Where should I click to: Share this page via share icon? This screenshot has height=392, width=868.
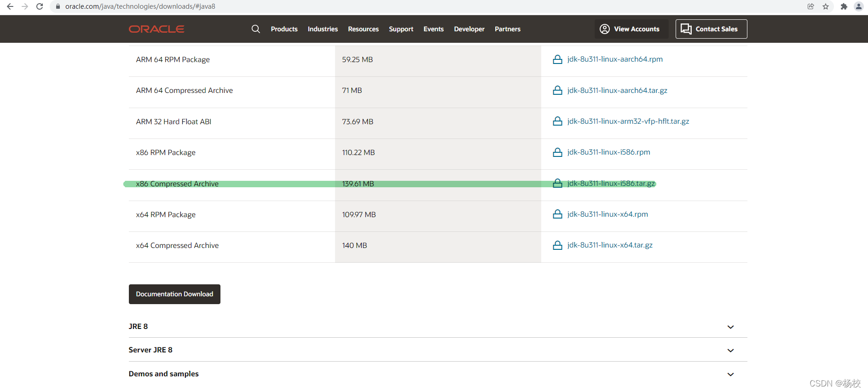(810, 6)
